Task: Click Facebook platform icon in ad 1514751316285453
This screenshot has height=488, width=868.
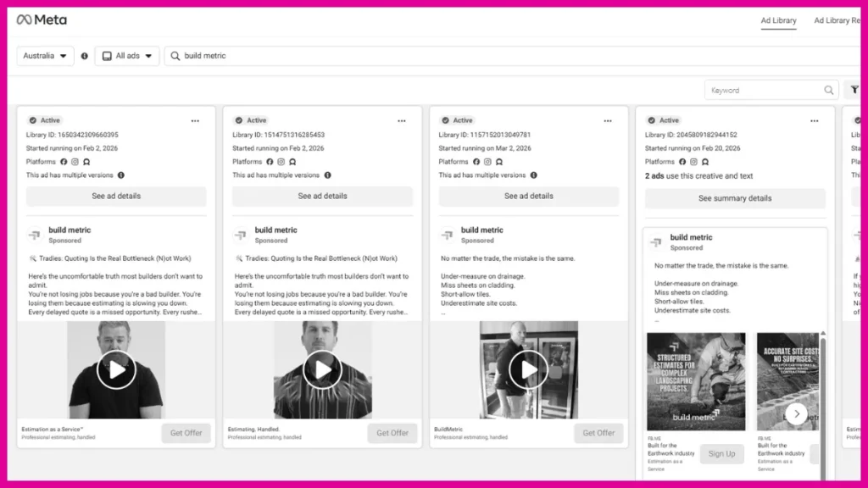Action: click(x=270, y=162)
